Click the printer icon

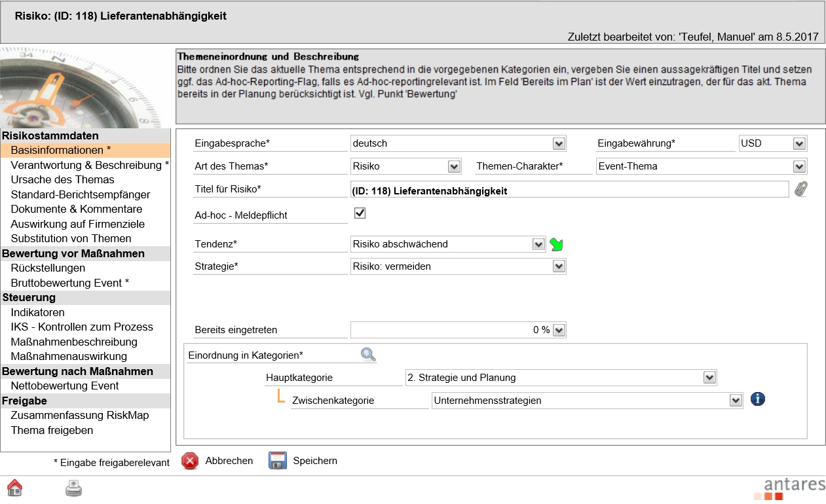coord(73,488)
